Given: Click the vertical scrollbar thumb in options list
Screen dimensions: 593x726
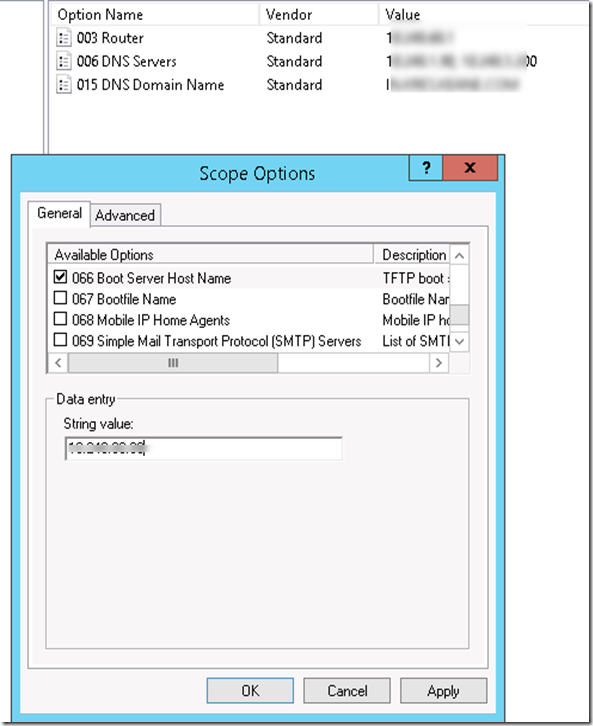Looking at the screenshot, I should point(459,315).
